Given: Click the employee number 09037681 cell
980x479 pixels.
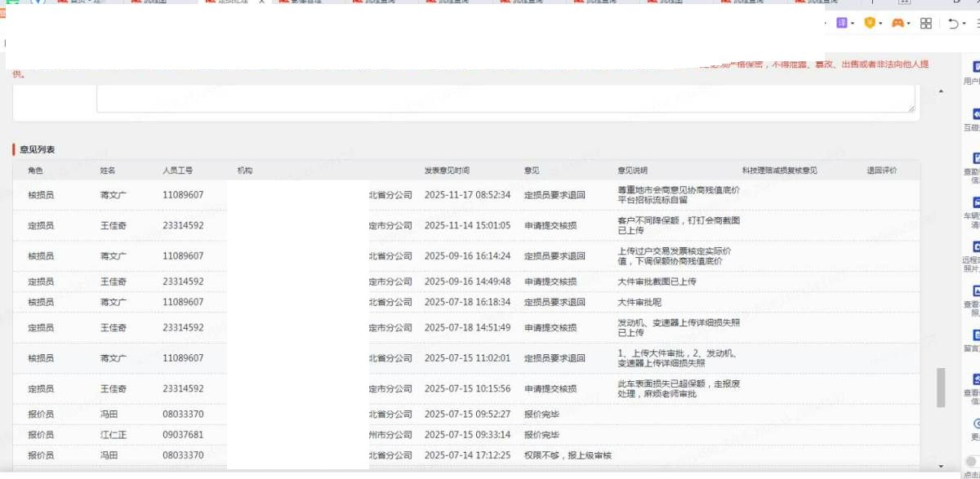Looking at the screenshot, I should 183,435.
